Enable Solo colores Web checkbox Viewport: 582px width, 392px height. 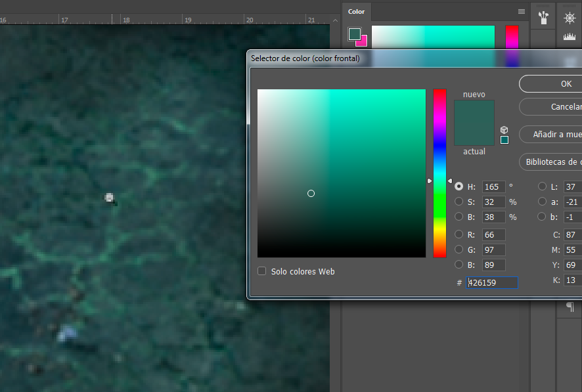(261, 271)
